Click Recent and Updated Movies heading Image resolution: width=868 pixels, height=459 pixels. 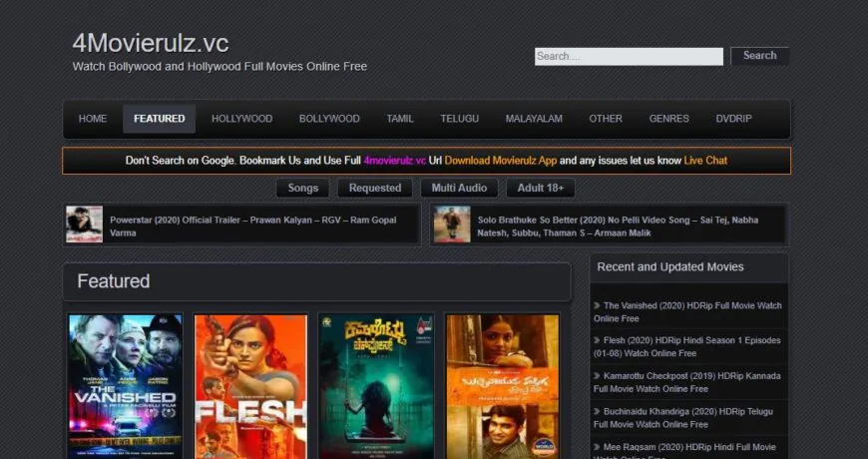pos(670,266)
